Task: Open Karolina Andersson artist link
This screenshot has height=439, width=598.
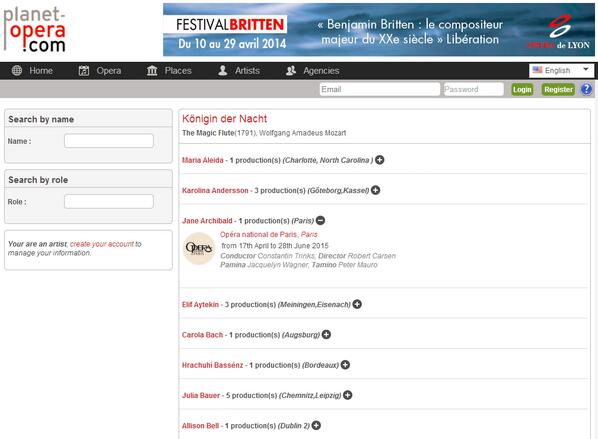Action: pos(215,190)
